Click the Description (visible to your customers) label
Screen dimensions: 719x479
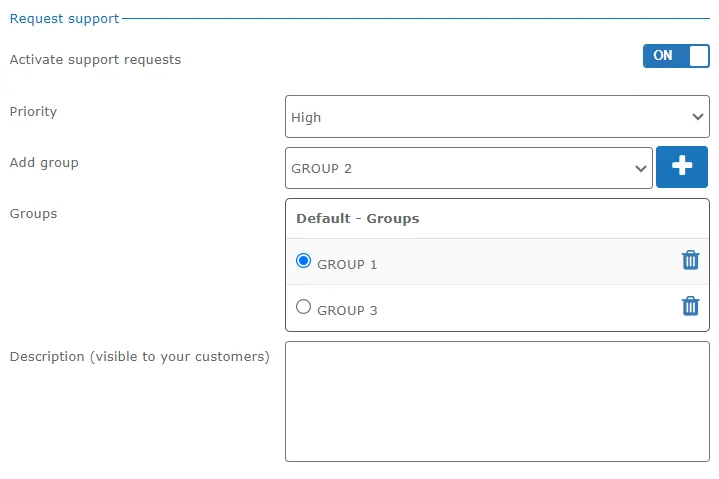[139, 357]
